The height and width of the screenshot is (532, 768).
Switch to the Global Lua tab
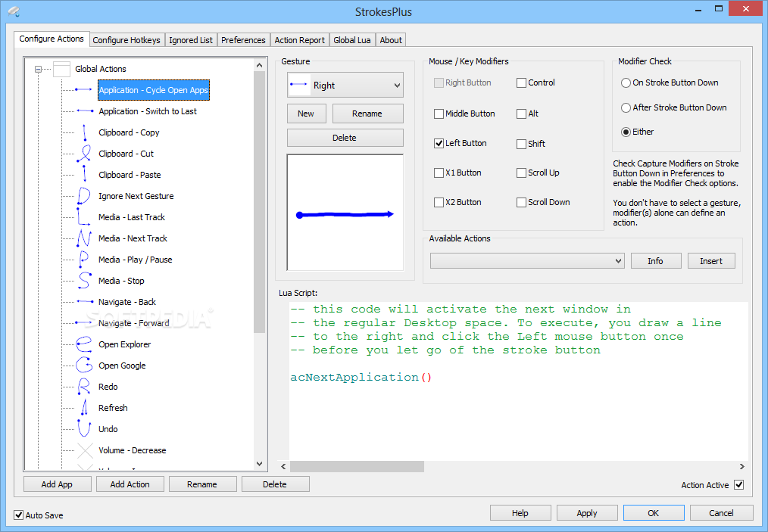351,40
